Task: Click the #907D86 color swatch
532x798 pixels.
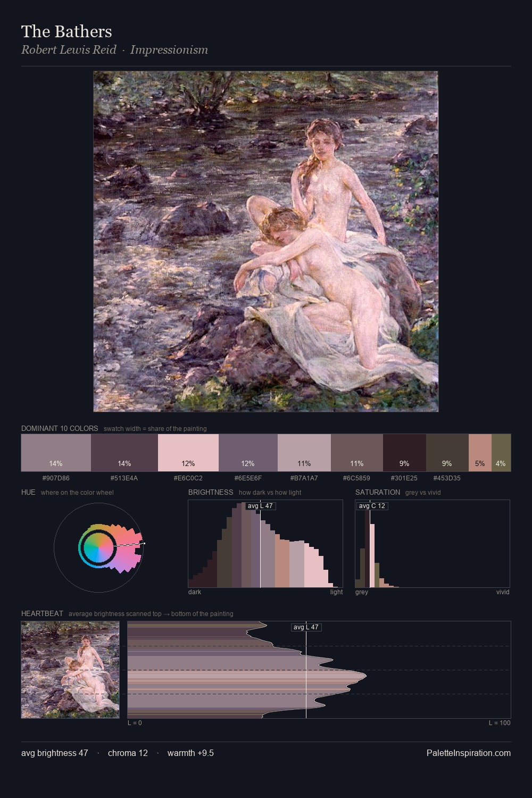Action: pyautogui.click(x=56, y=453)
